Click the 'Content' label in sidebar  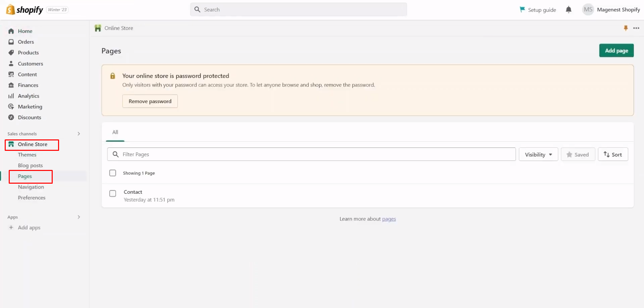[x=28, y=74]
